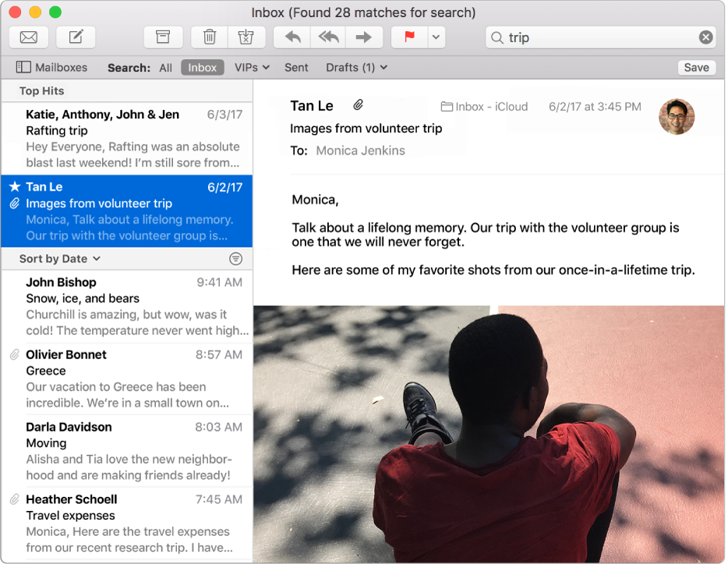This screenshot has width=728, height=564.
Task: Open Olivier Bonnet's Greece email
Action: click(127, 379)
